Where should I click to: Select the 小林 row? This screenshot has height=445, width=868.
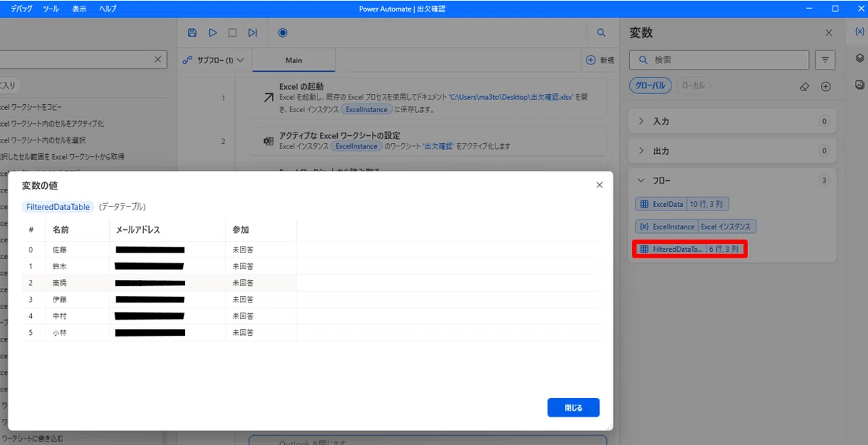(311, 333)
